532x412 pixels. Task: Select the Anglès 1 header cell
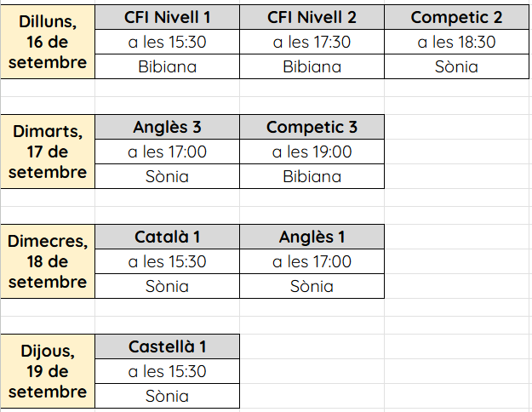312,237
